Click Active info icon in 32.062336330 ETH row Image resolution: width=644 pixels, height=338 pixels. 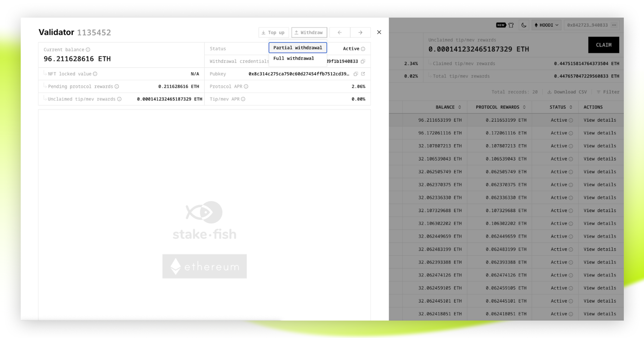coord(571,198)
